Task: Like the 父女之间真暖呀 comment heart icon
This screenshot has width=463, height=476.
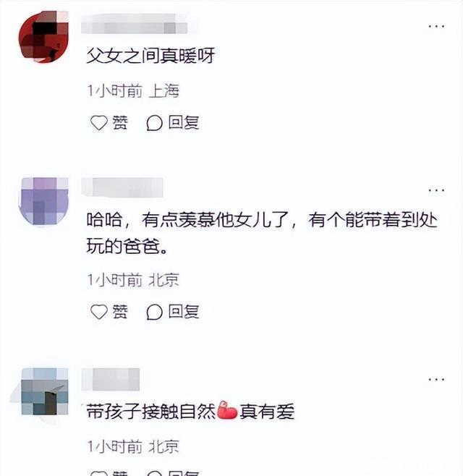Action: click(x=99, y=123)
